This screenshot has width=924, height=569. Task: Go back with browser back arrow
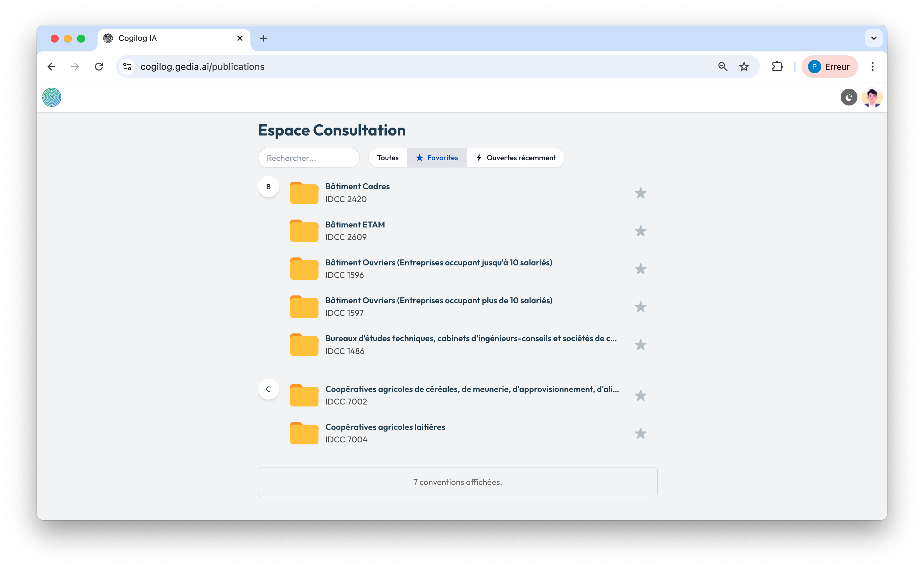click(51, 67)
